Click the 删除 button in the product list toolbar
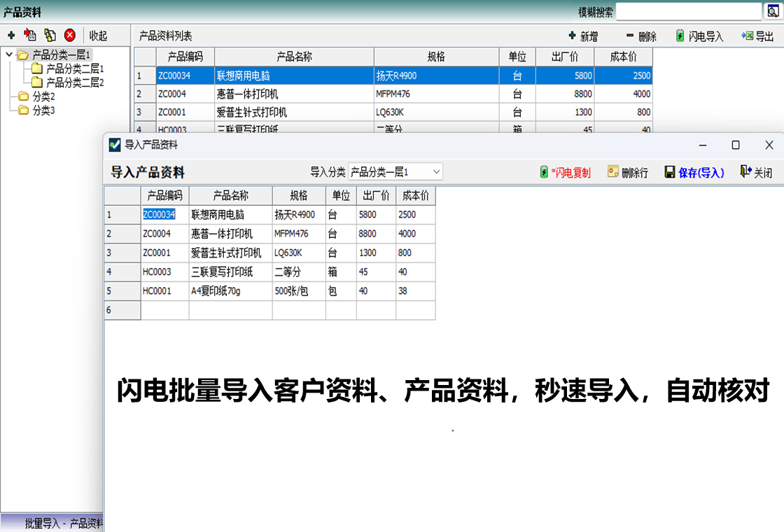Screen dimensions: 784x532 click(x=641, y=36)
